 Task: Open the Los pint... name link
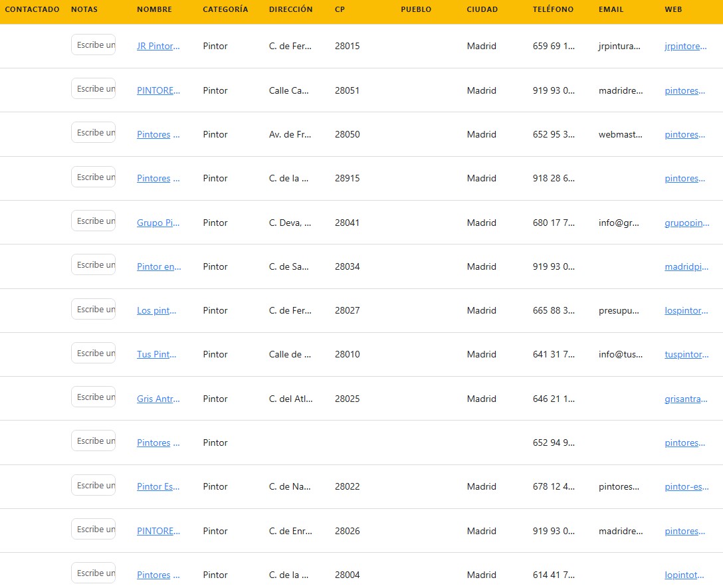pos(156,310)
